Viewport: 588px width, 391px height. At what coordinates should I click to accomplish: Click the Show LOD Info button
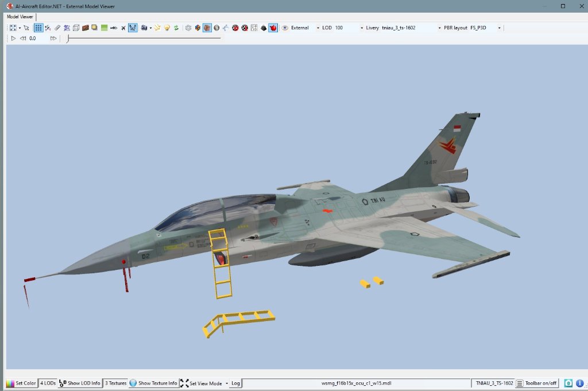(x=80, y=383)
